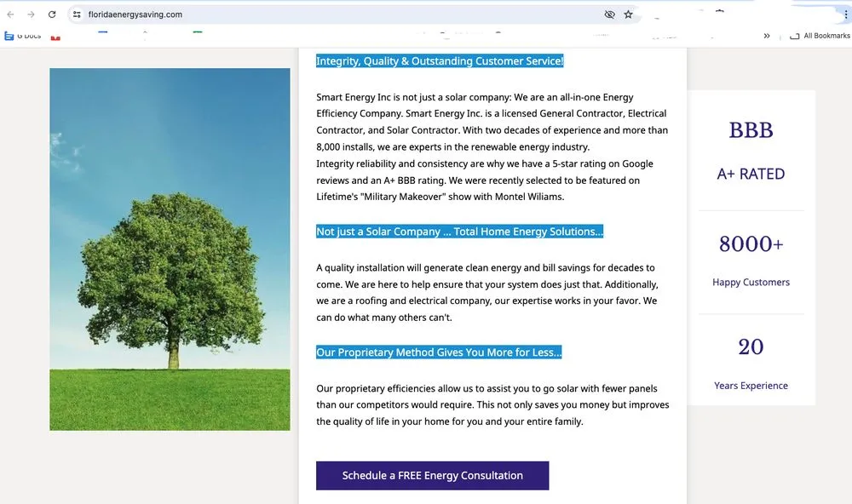Screen dimensions: 852x504
Task: Select the 'Integrity, Quality & Outstanding Customer Service!' heading
Action: point(440,60)
